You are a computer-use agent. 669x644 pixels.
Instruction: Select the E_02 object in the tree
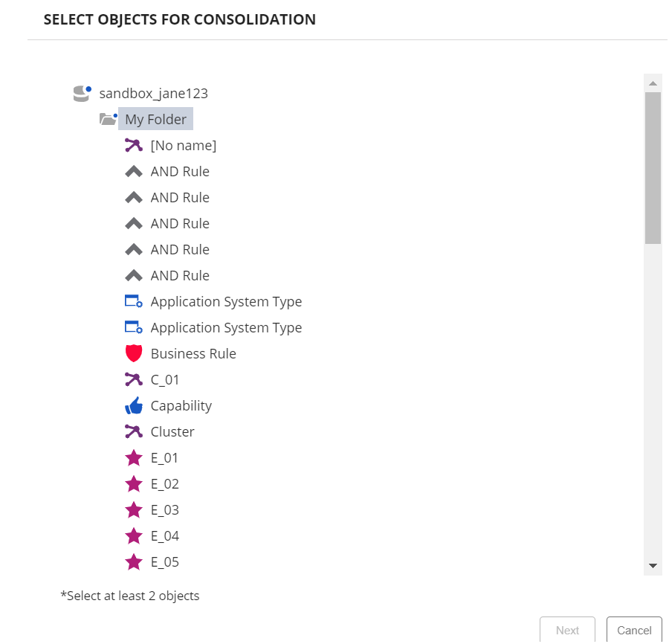coord(164,483)
